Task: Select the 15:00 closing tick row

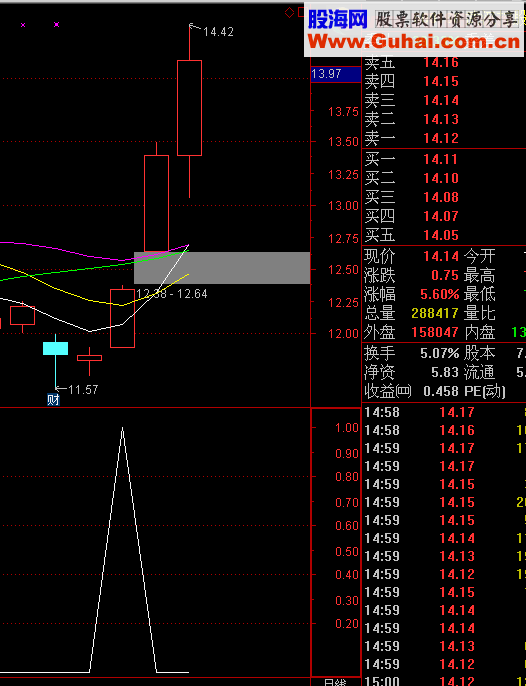Action: 445,681
